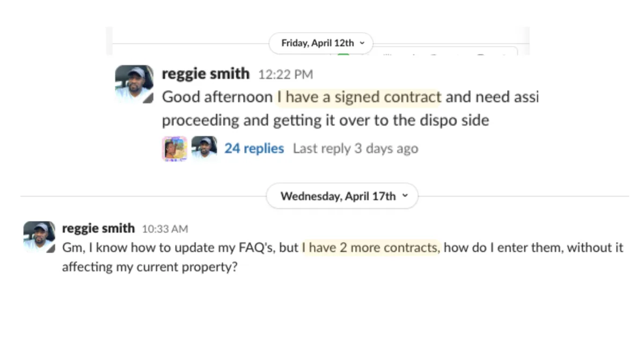Click the second thread replier's avatar

(x=204, y=149)
